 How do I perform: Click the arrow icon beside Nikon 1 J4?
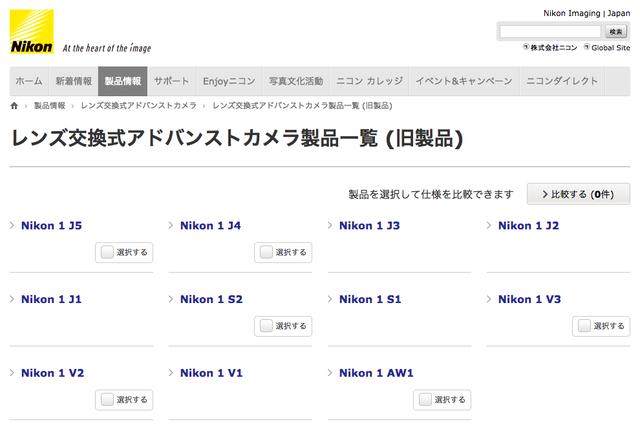click(171, 225)
